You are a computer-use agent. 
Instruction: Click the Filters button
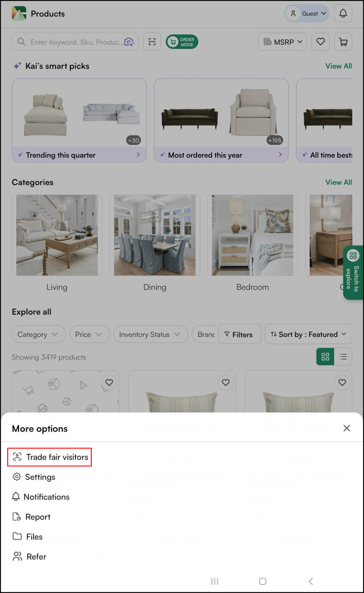(x=239, y=334)
